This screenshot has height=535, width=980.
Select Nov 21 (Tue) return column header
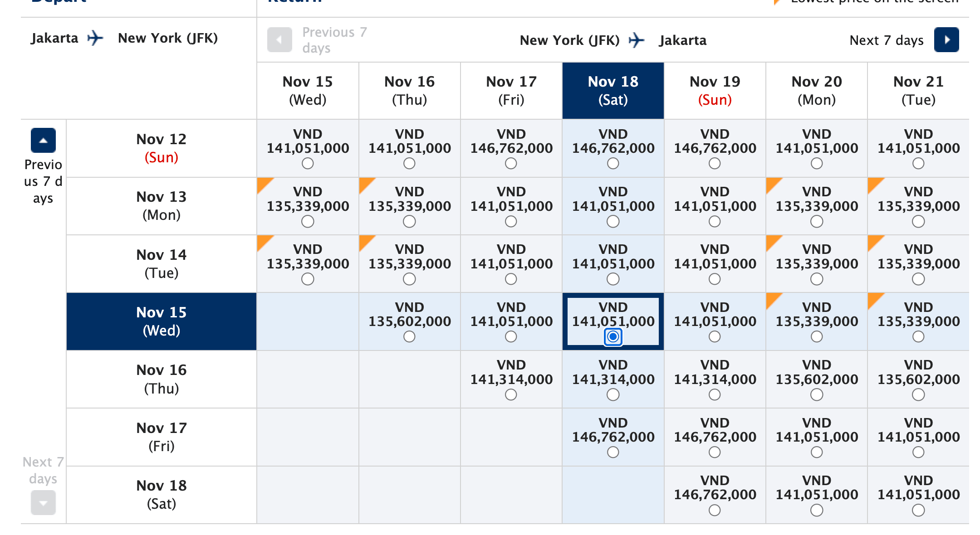[918, 91]
